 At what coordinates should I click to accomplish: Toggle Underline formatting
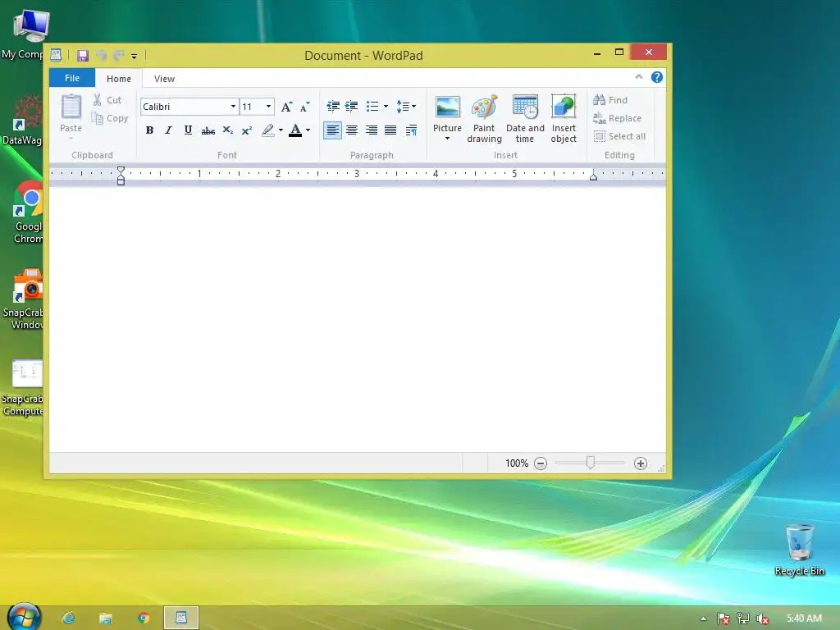188,130
